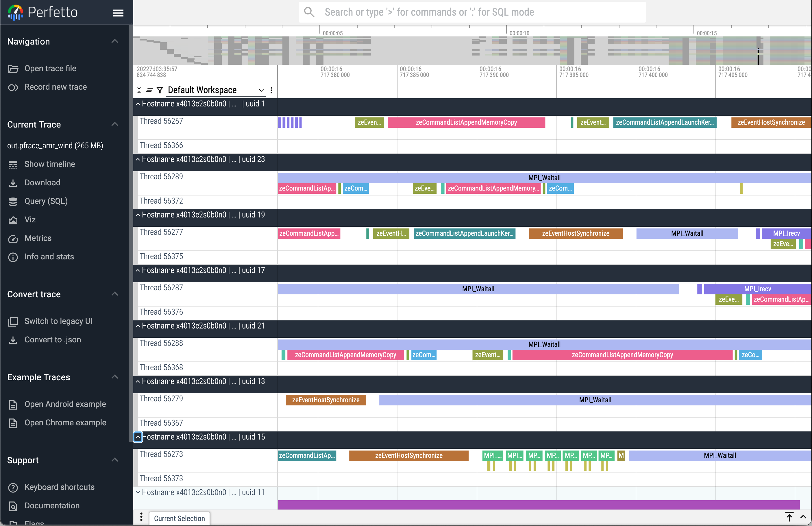Collapse the Example Traces section
Viewport: 812px width, 526px height.
[x=115, y=377]
